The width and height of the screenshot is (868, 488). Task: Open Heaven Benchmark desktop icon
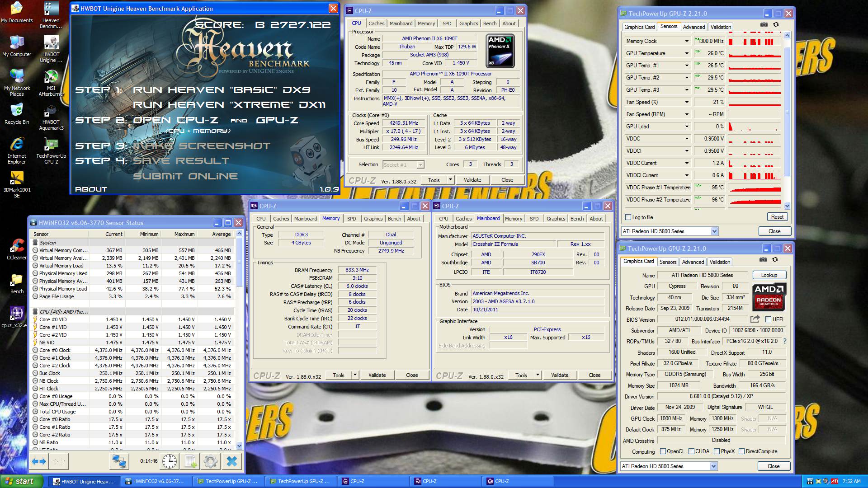pos(51,15)
